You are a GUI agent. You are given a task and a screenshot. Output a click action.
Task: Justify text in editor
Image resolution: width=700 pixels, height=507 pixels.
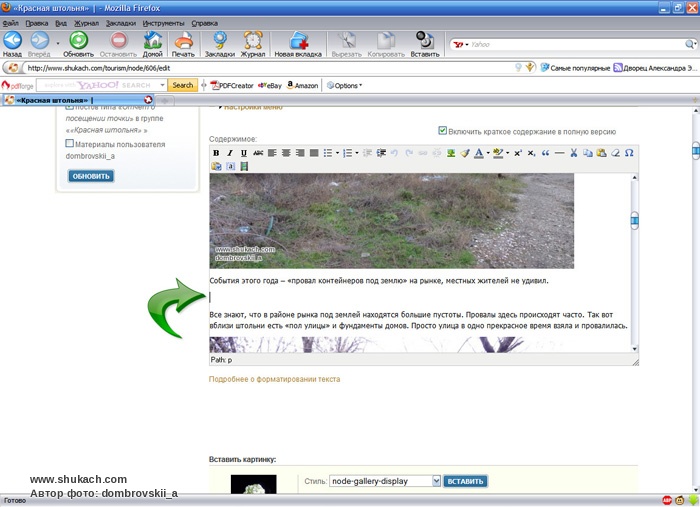pyautogui.click(x=314, y=153)
